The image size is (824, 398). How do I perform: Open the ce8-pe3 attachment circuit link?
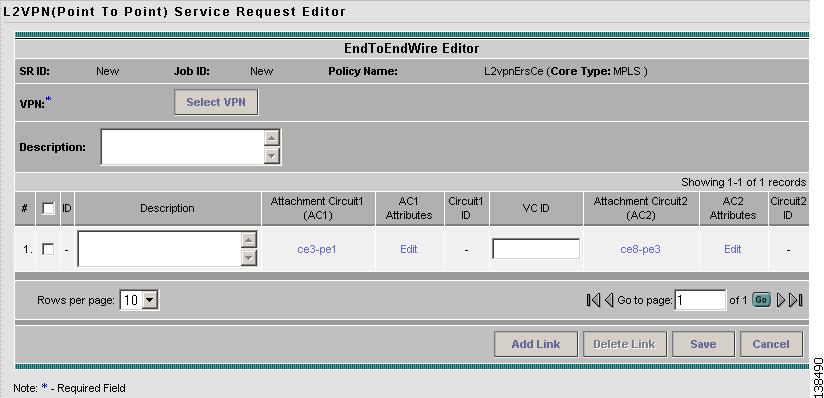(640, 249)
